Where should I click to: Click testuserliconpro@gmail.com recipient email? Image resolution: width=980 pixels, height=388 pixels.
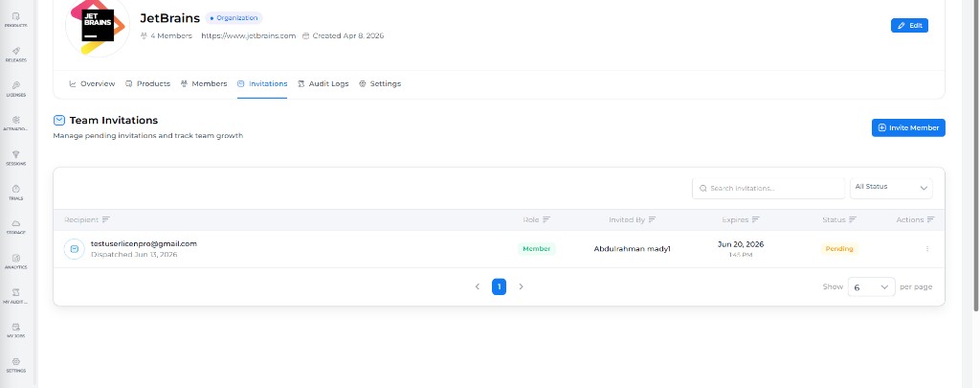(x=144, y=244)
